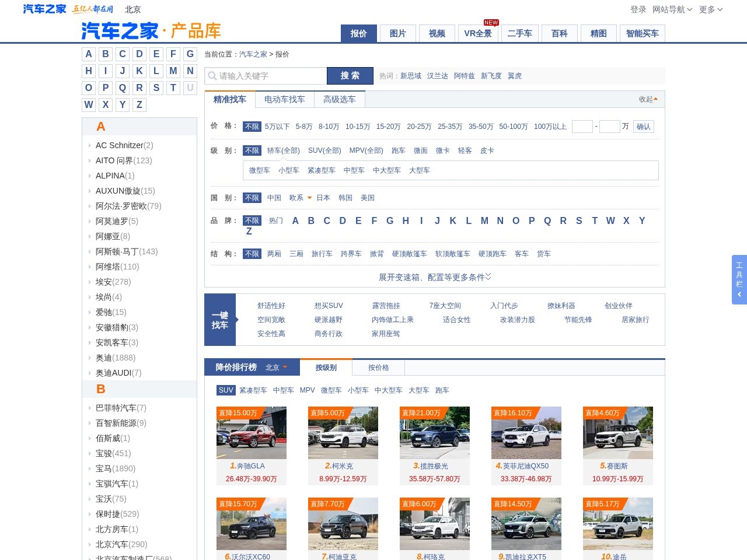Screen dimensions: 747x560
Task: Open the 欧系 country dropdown
Action: click(301, 198)
